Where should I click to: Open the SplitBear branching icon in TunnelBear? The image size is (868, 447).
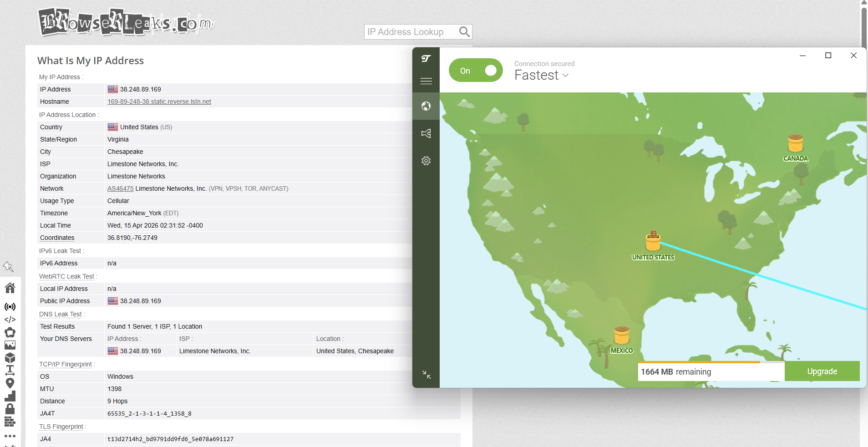point(426,133)
